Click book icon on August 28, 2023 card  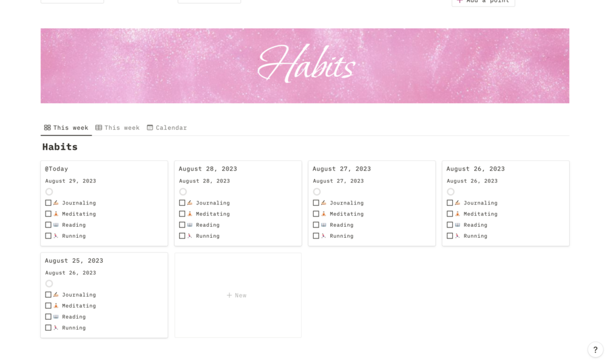pyautogui.click(x=190, y=225)
